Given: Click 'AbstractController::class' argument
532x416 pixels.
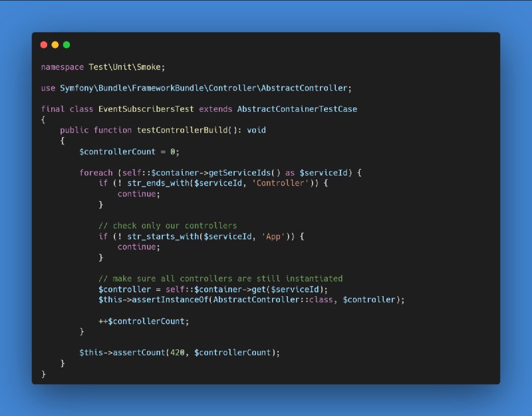Looking at the screenshot, I should click(273, 300).
